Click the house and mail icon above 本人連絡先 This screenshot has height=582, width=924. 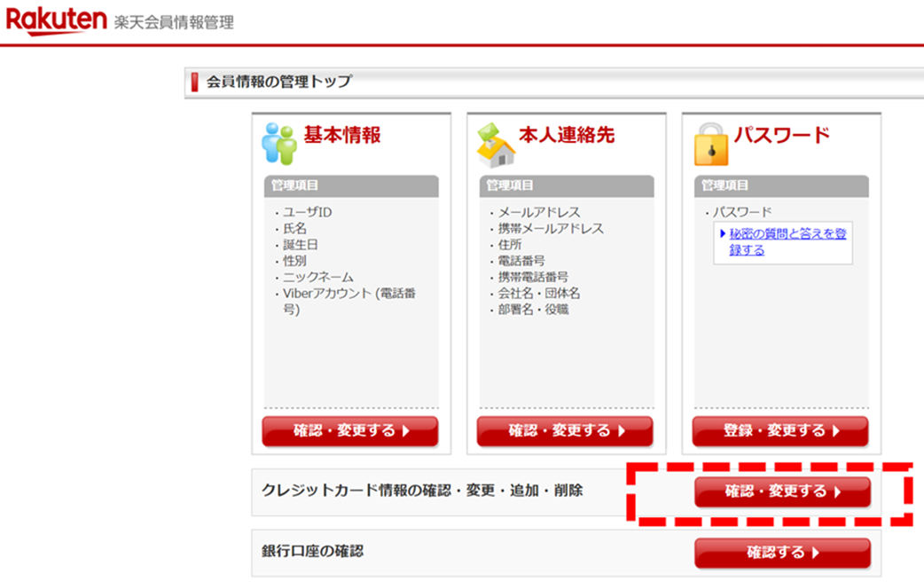(x=495, y=145)
